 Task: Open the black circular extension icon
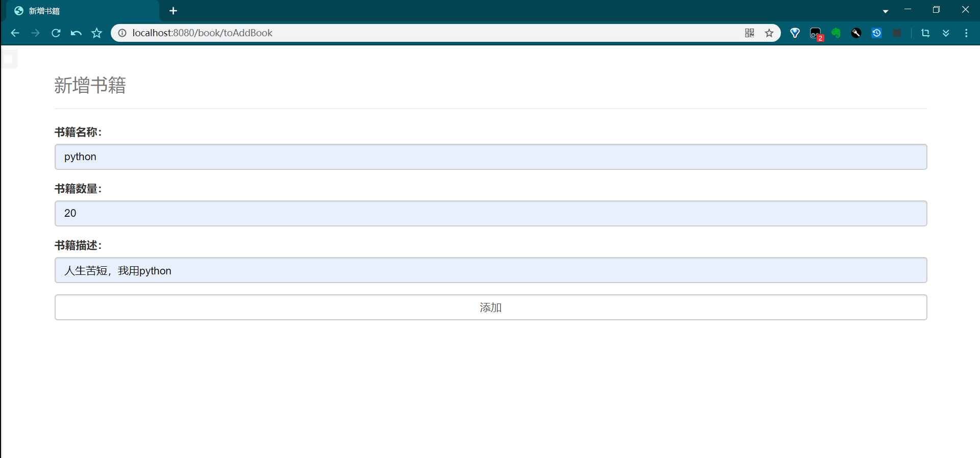pos(856,33)
